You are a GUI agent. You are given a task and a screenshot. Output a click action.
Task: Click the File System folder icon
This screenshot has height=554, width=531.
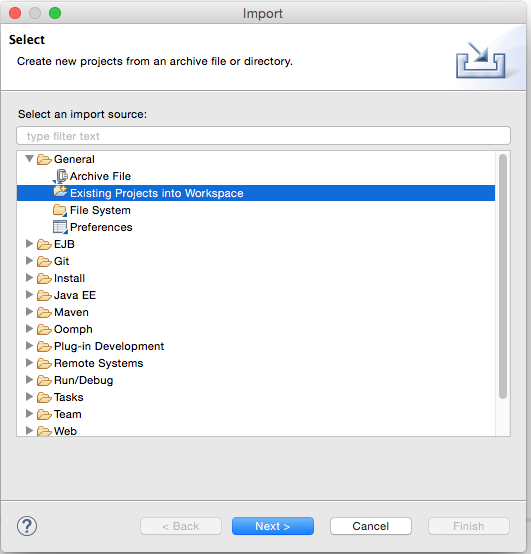60,211
